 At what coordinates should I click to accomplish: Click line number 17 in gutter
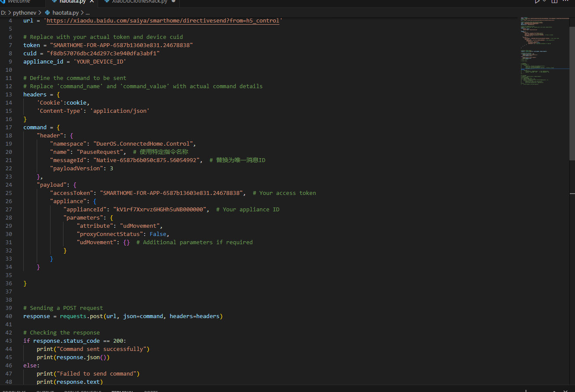[9, 127]
